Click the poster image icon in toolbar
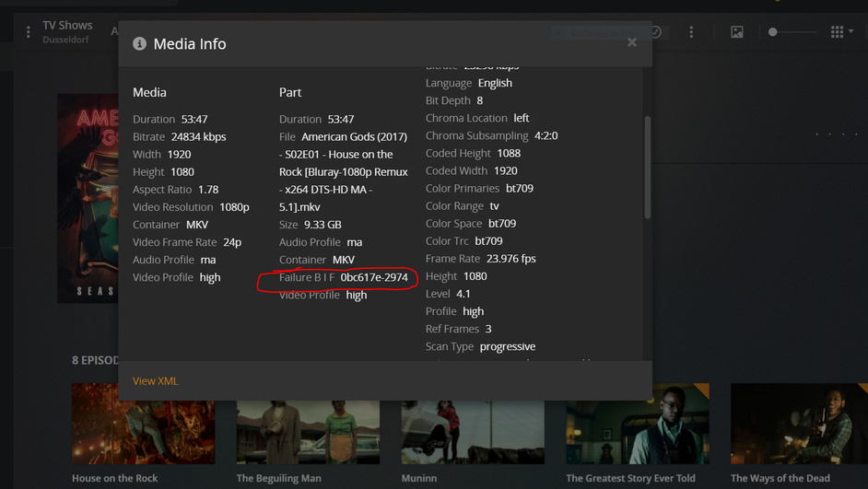 tap(737, 32)
